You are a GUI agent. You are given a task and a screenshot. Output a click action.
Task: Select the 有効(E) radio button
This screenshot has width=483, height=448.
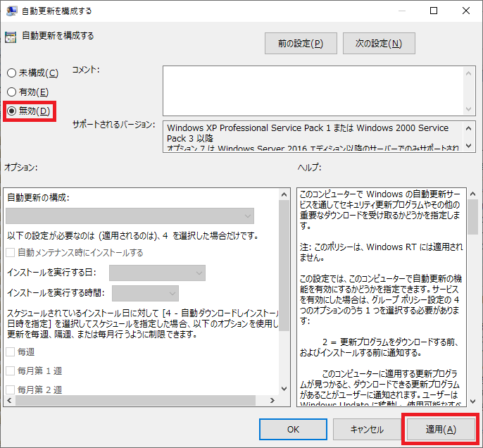[x=11, y=92]
